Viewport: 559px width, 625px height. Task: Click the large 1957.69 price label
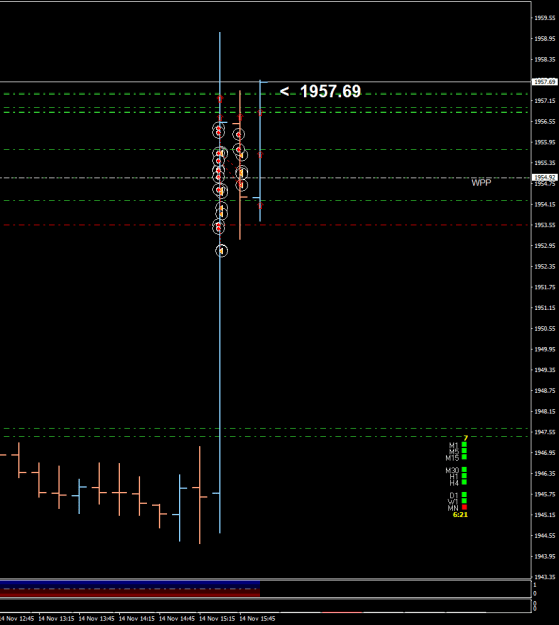[x=330, y=91]
